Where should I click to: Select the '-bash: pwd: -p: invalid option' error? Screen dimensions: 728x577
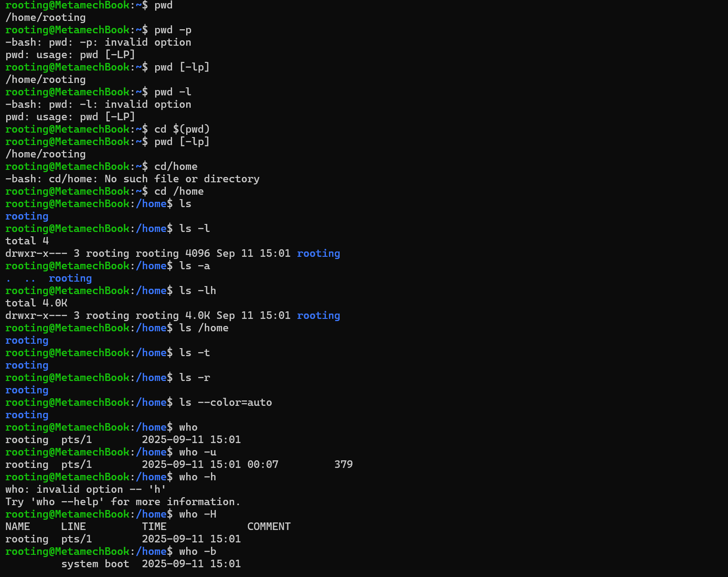click(x=98, y=42)
